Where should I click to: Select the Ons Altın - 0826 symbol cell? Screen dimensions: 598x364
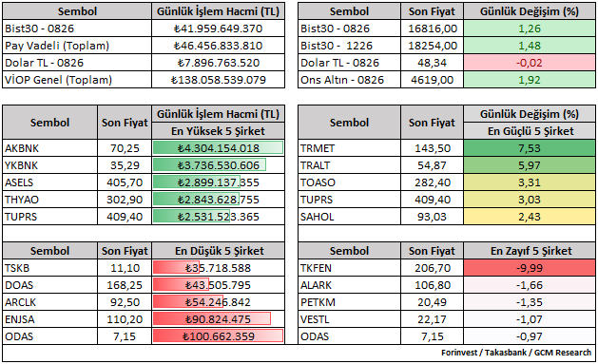[349, 80]
